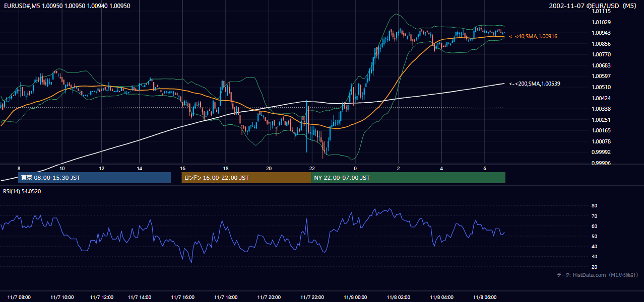Click the RSI 70 level label

[594, 216]
